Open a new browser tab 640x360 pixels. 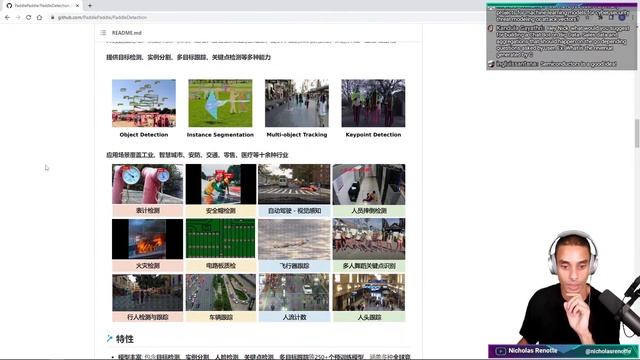(90, 6)
